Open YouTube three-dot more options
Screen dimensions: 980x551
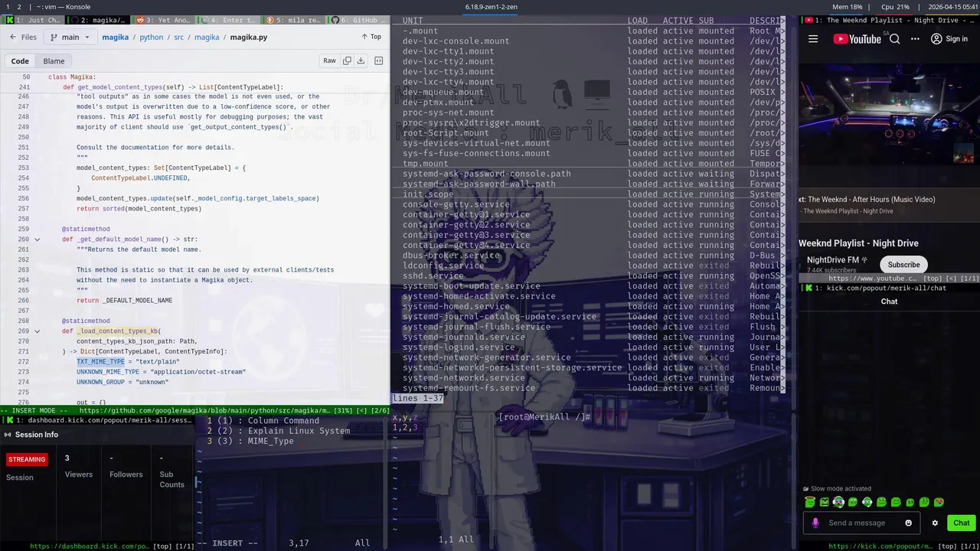click(x=915, y=39)
